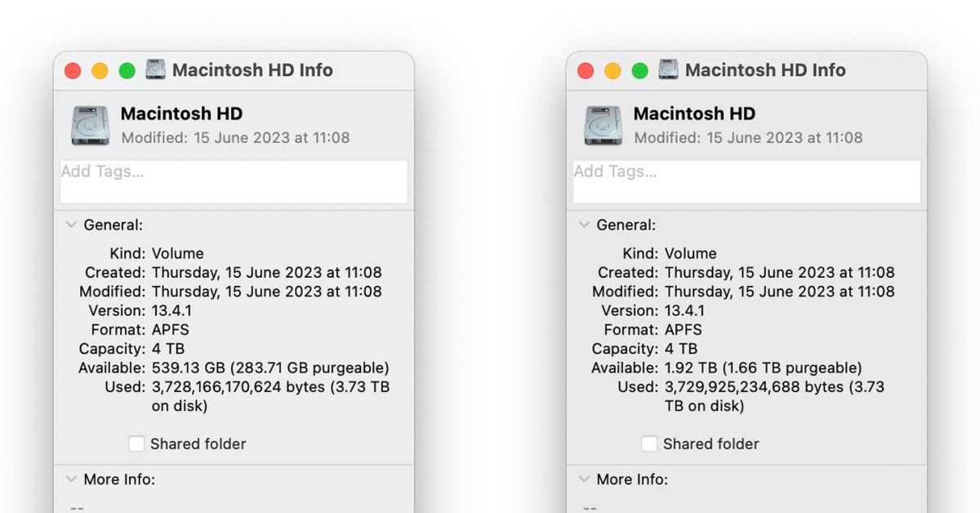980x513 pixels.
Task: Click into the Add Tags field of left window
Action: tap(233, 181)
